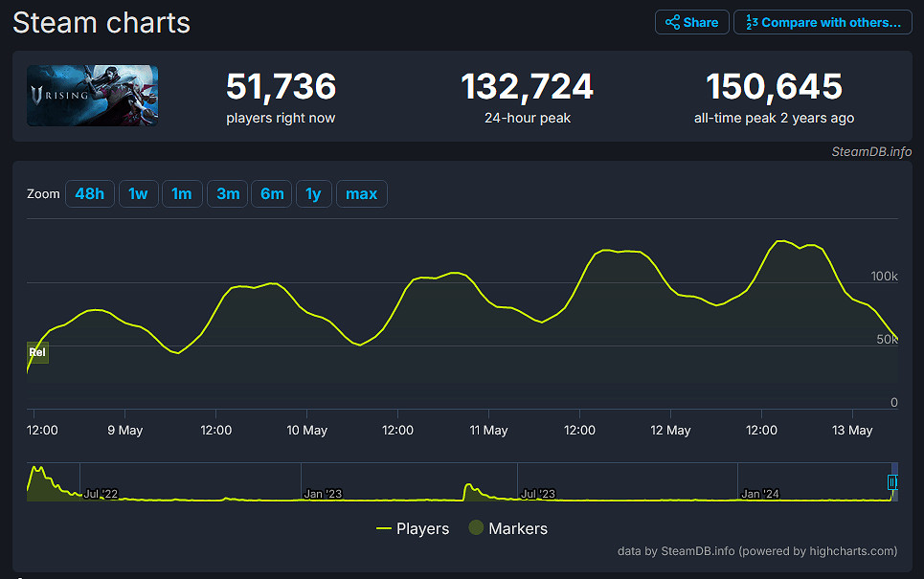Click the SteamDB.info watermark link
The width and height of the screenshot is (924, 579).
870,151
